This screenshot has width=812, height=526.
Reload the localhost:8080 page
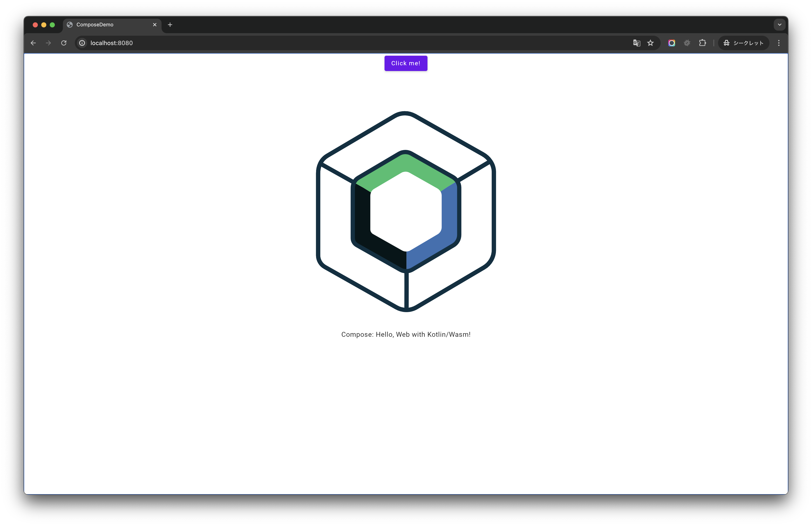(64, 43)
